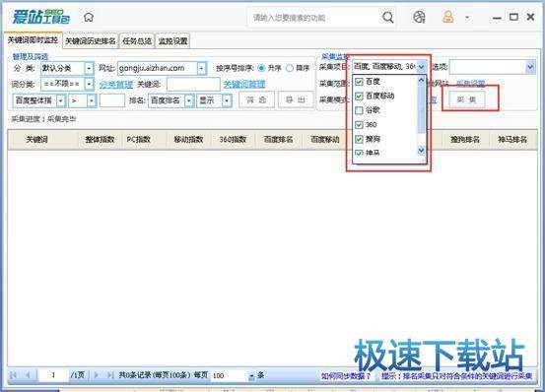Viewport: 545px width, 392px height.
Task: Sort by 360指数 column header
Action: pos(233,139)
